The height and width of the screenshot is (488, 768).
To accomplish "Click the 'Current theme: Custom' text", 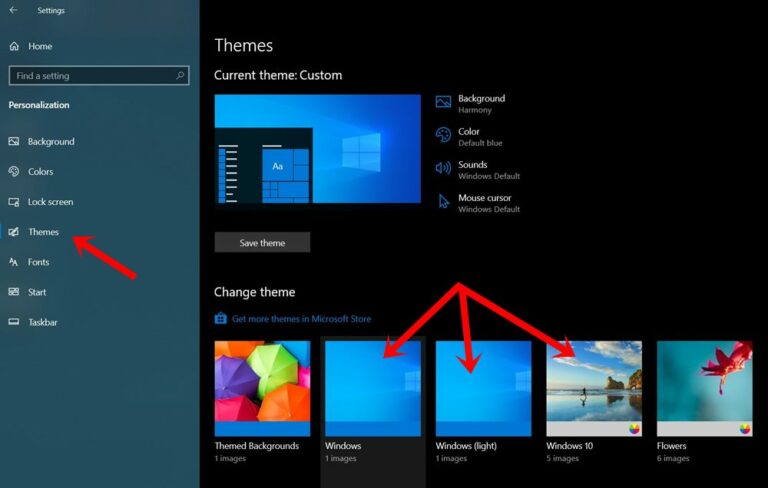I will tap(278, 75).
